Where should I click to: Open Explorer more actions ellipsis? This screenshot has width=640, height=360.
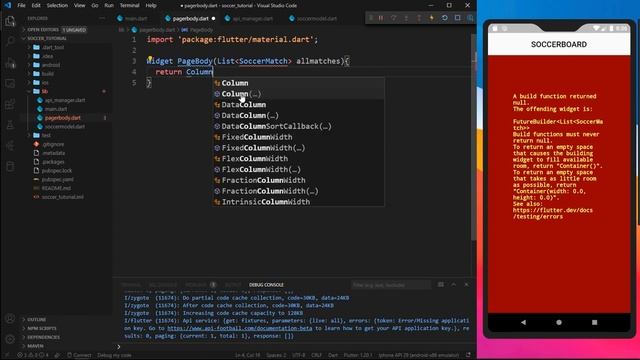click(x=102, y=18)
